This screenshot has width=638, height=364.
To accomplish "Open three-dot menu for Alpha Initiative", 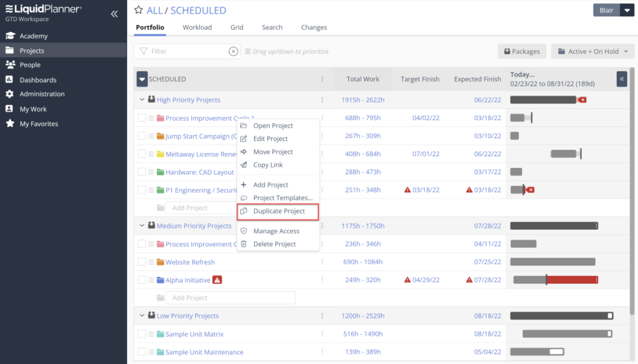I will (322, 279).
